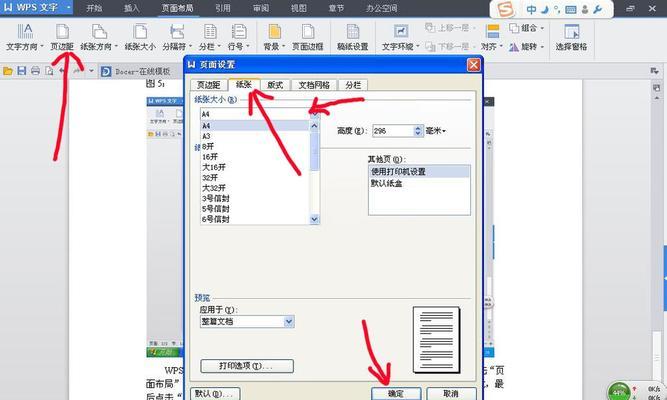Click the paper size list scroll-down arrow
The height and width of the screenshot is (400, 667).
[x=314, y=219]
